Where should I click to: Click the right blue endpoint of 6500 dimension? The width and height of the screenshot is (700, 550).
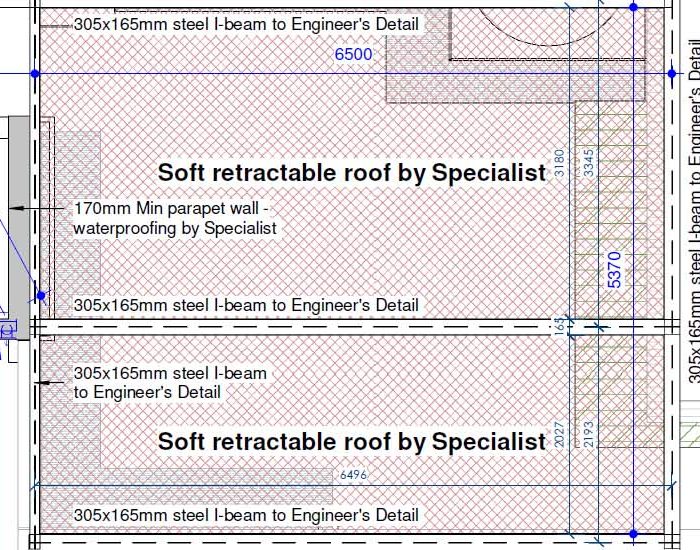[x=672, y=74]
